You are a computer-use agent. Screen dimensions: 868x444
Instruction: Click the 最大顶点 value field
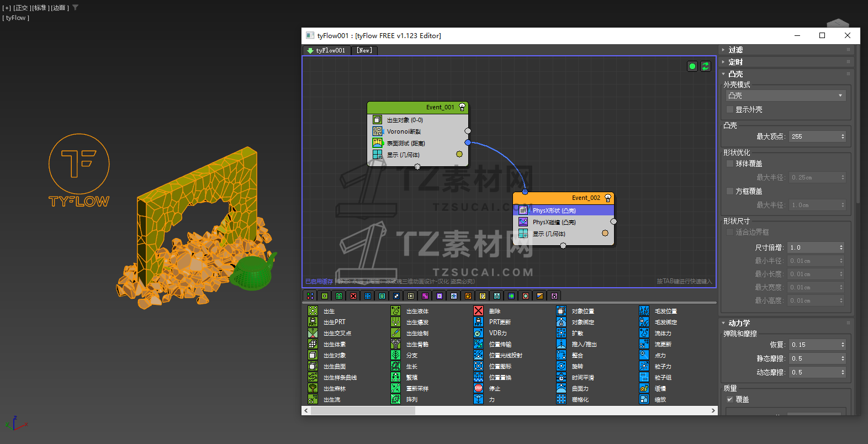(x=814, y=136)
